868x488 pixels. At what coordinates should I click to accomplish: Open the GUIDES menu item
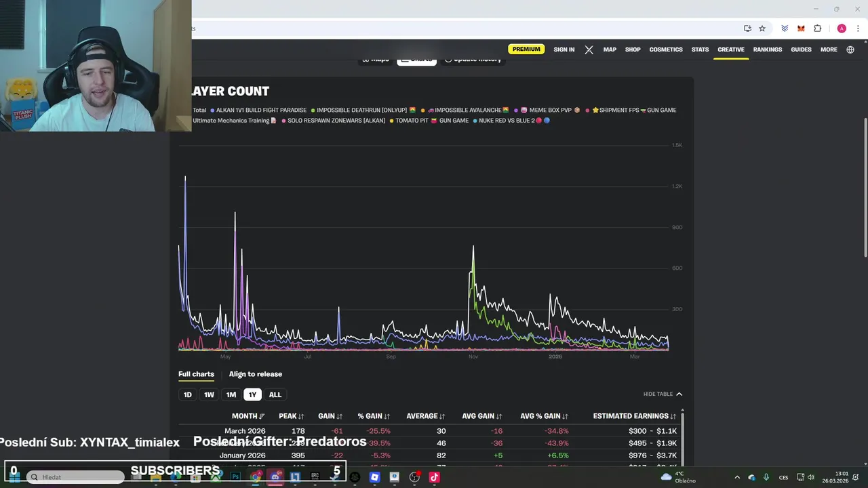pyautogui.click(x=801, y=49)
